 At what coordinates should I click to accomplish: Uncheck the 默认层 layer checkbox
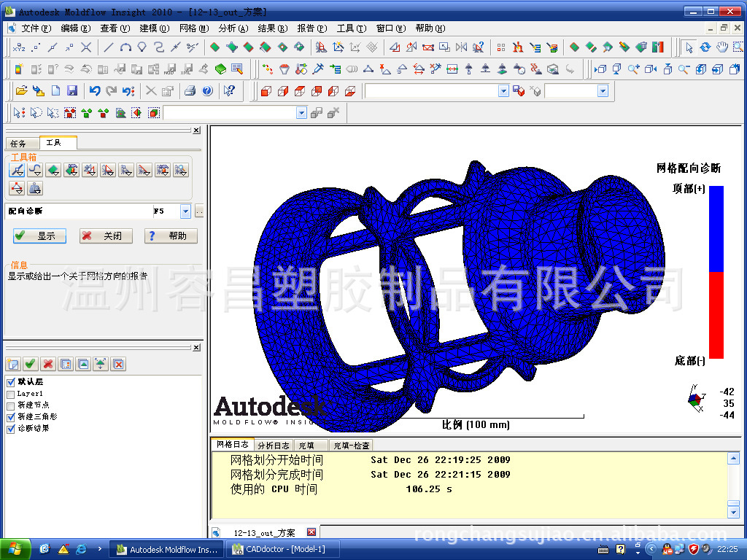[x=11, y=382]
